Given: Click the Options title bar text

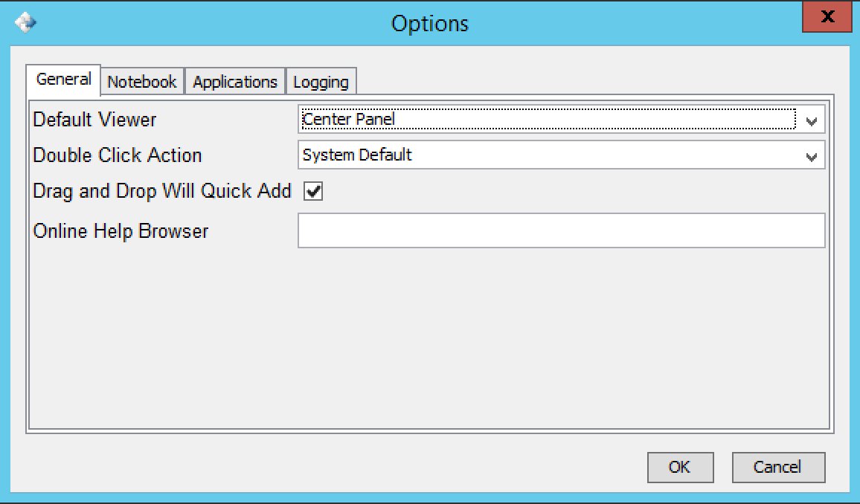Looking at the screenshot, I should [430, 23].
